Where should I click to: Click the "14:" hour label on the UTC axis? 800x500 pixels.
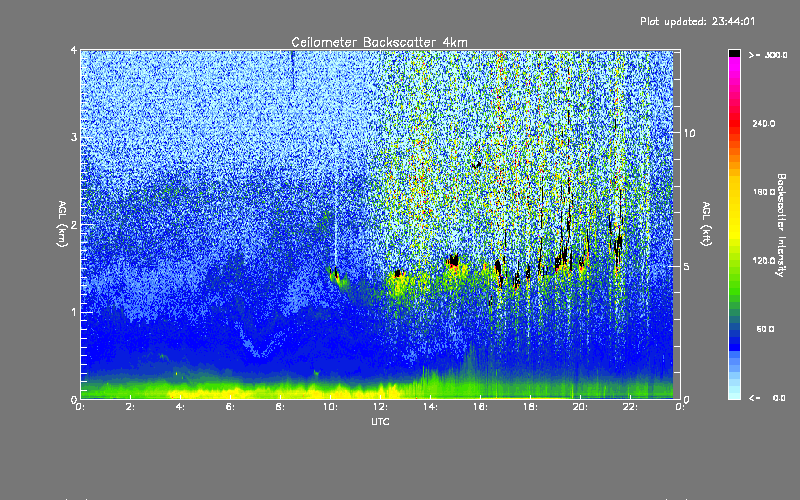tap(430, 407)
